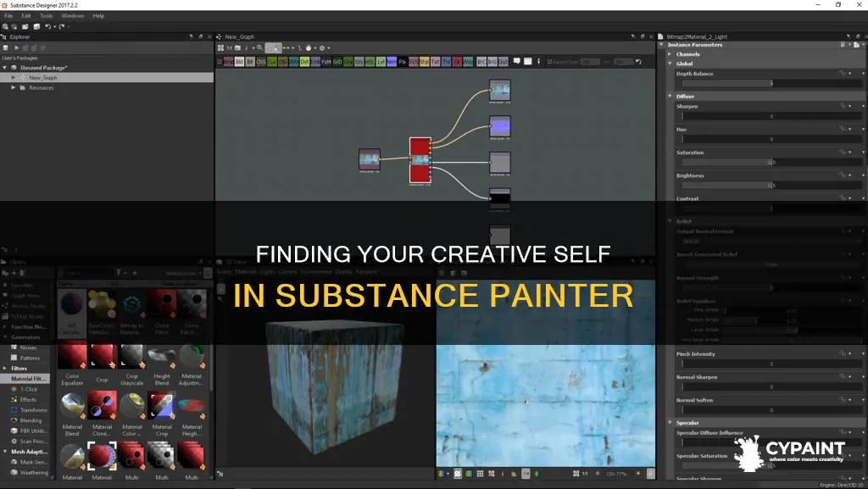Click the Parent Size width input field

click(590, 61)
